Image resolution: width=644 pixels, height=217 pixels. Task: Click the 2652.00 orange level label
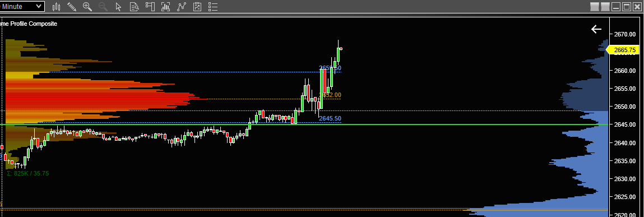[330, 95]
